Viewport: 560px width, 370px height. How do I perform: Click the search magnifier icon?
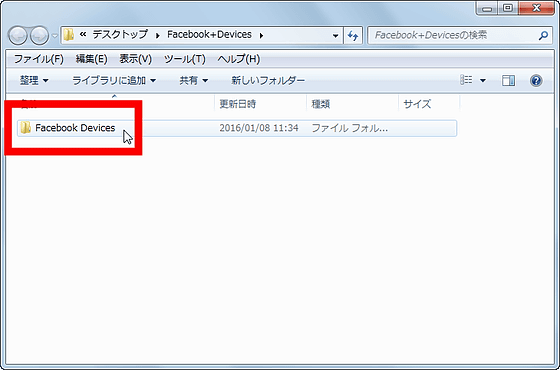[543, 35]
